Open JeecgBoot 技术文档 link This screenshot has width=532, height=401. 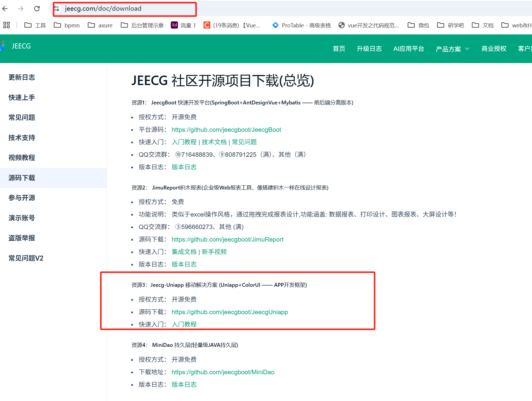[x=214, y=142]
